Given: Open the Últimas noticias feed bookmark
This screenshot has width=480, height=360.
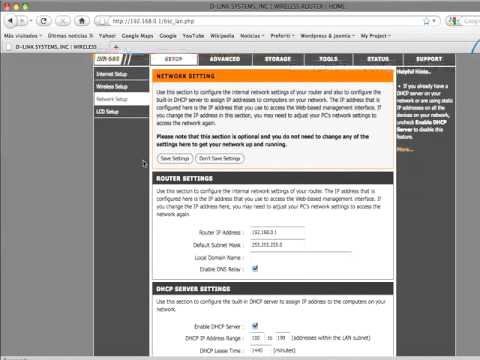Looking at the screenshot, I should 70,36.
